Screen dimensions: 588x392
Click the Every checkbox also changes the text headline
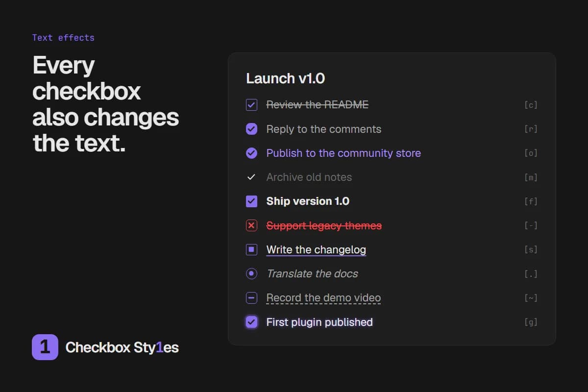106,104
